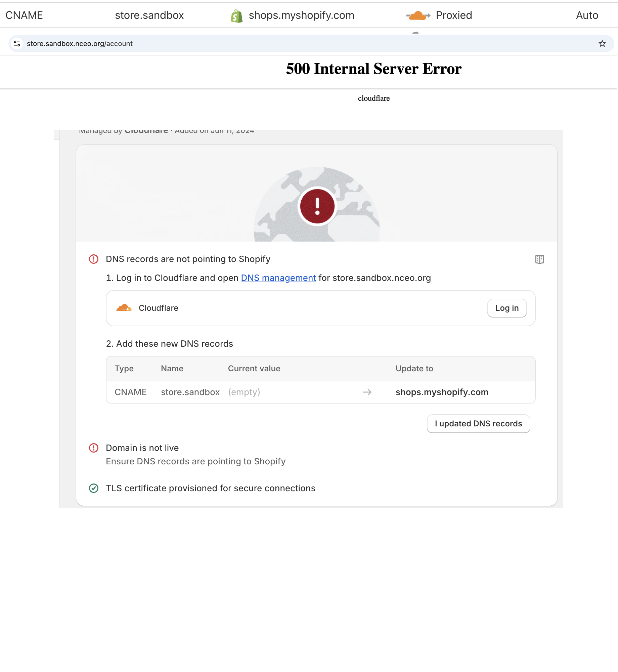Click the Cloudflare provider name label
The image size is (618, 672).
159,308
